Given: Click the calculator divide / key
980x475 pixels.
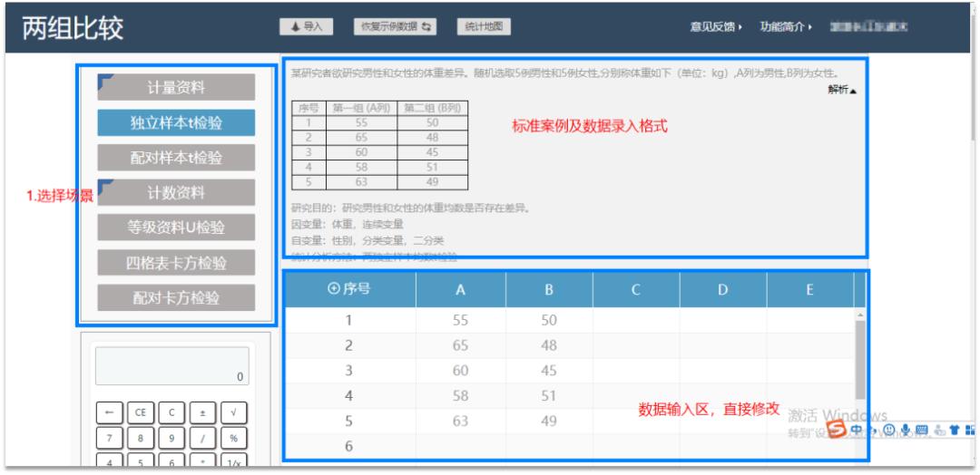Looking at the screenshot, I should (x=202, y=438).
